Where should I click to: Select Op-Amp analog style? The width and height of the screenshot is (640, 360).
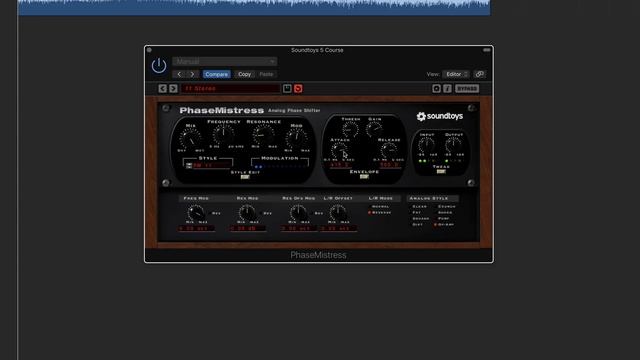[x=444, y=225]
